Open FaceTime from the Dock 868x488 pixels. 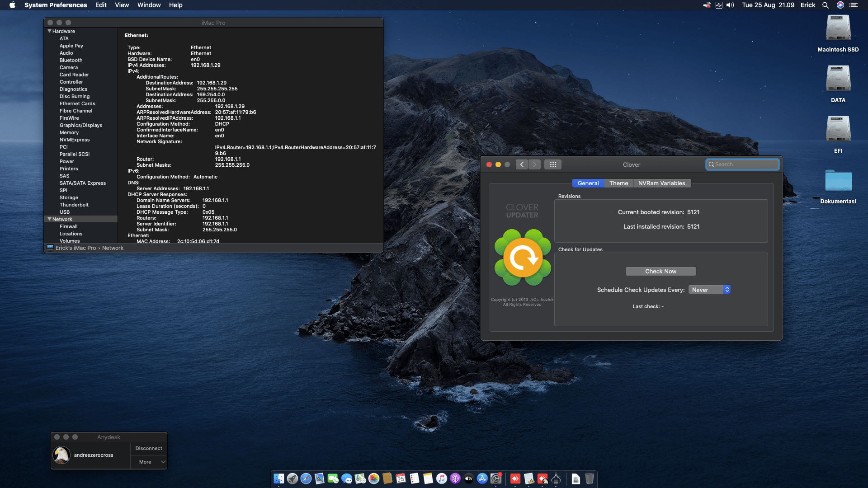click(x=333, y=479)
